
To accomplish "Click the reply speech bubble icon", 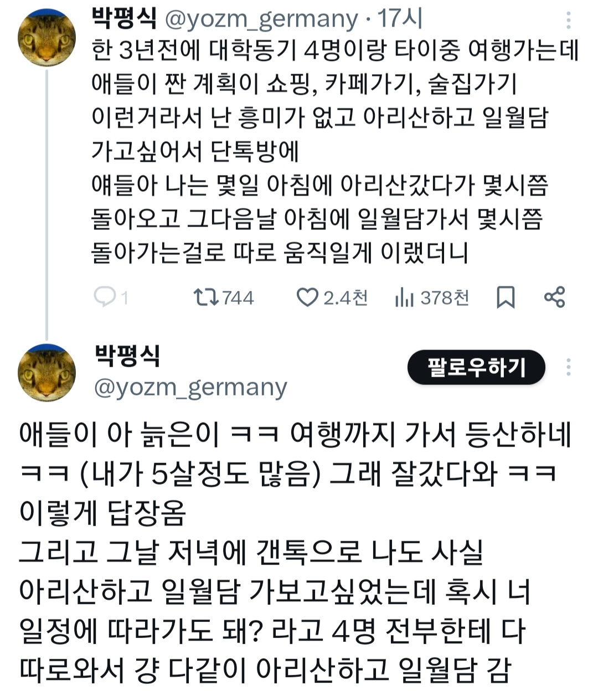I will tap(104, 297).
